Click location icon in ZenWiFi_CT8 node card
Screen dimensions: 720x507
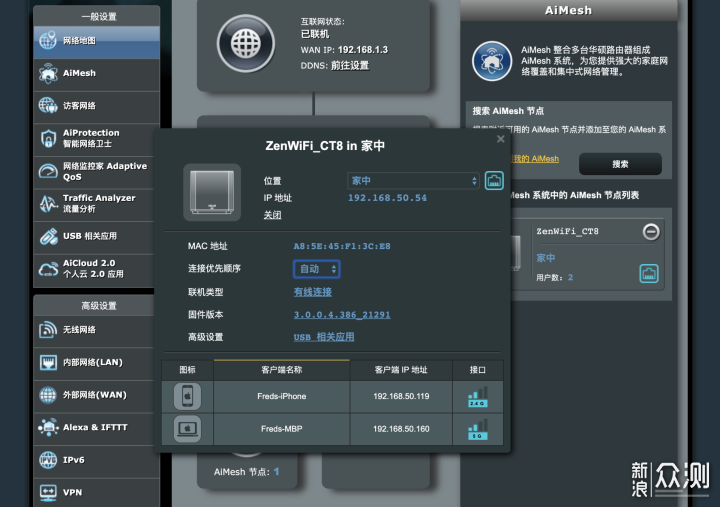[x=649, y=274]
